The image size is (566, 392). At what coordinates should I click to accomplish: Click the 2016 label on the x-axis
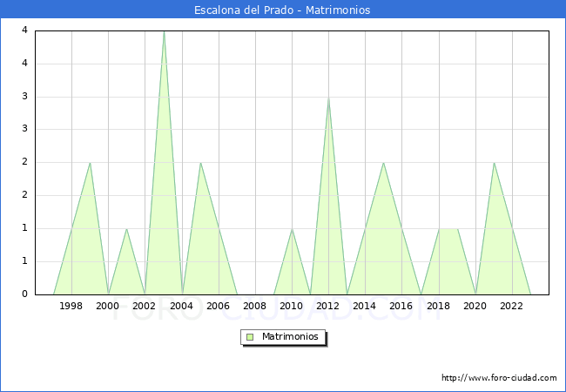pyautogui.click(x=401, y=306)
